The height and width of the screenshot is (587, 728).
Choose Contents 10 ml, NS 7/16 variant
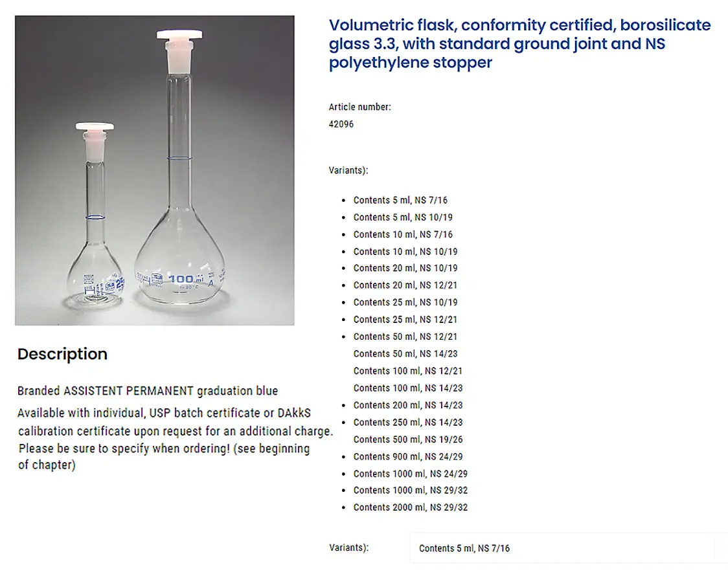pos(402,234)
